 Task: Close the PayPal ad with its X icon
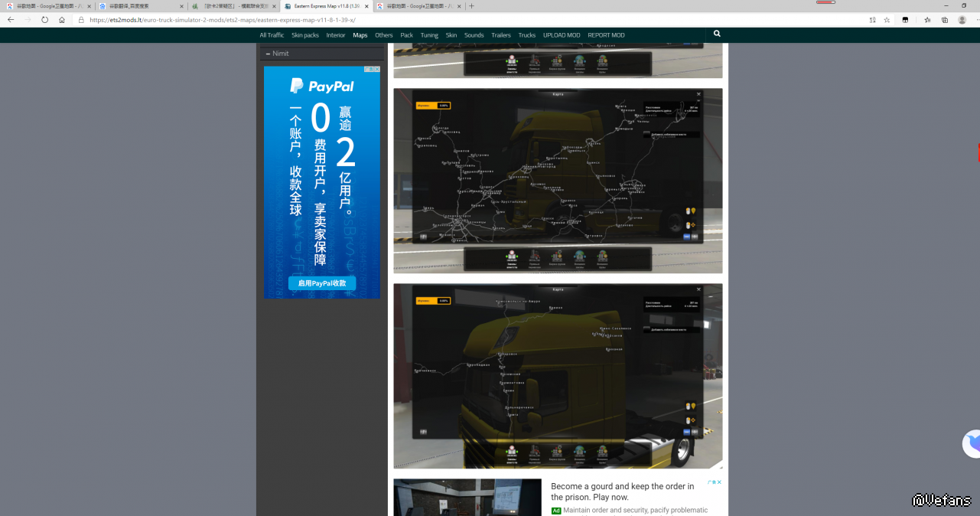[376, 69]
